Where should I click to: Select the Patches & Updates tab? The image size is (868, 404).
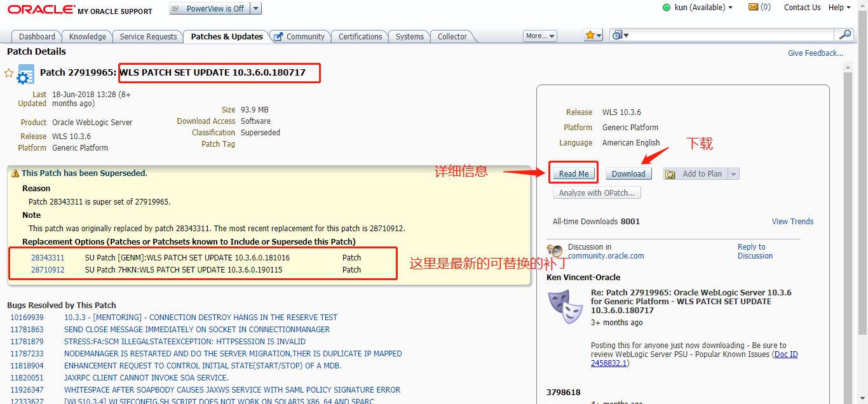point(227,36)
